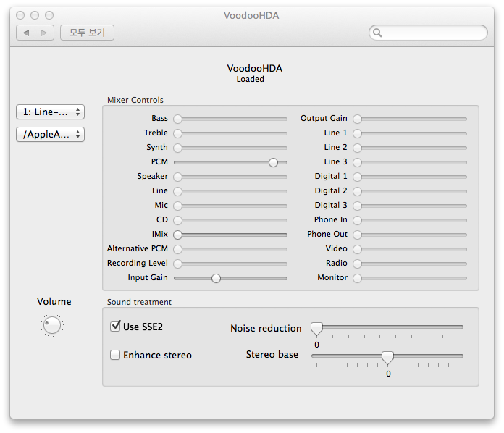
Task: Click the 모두 보기 button
Action: click(x=87, y=33)
